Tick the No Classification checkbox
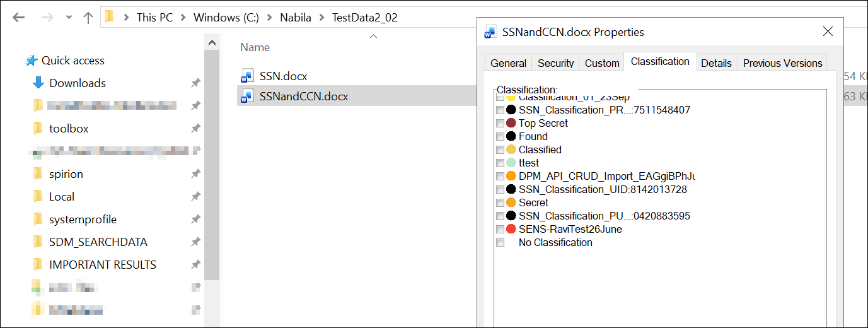Screen dimensions: 868x328 [500, 243]
